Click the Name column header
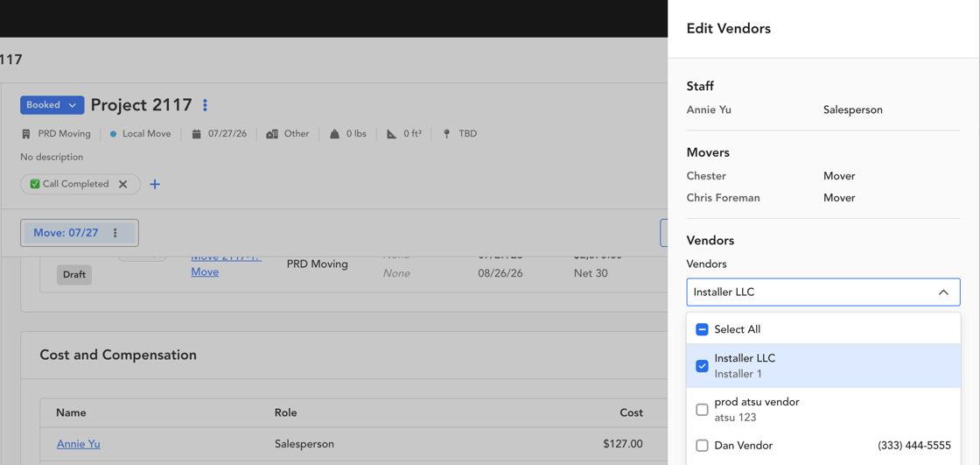 [71, 412]
